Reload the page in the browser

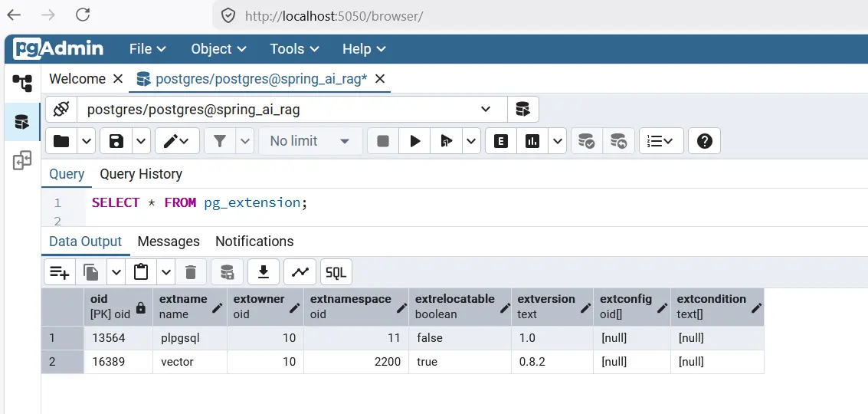[x=83, y=15]
